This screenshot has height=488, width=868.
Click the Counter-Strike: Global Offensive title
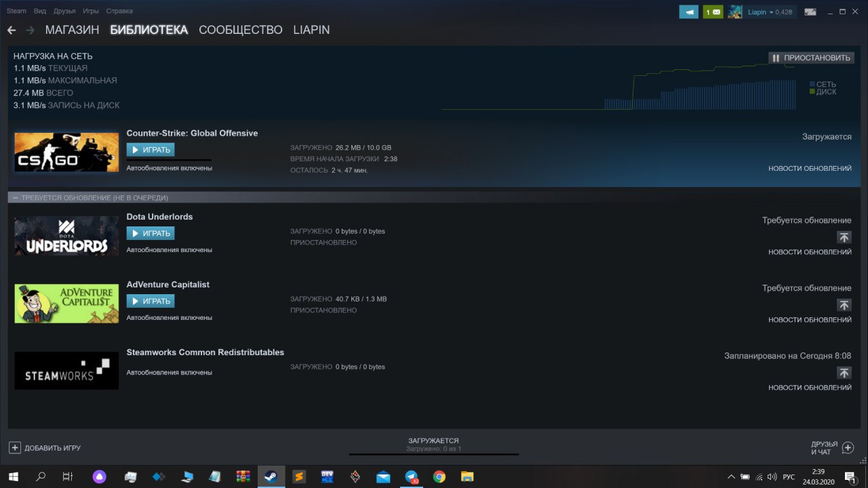pos(192,134)
